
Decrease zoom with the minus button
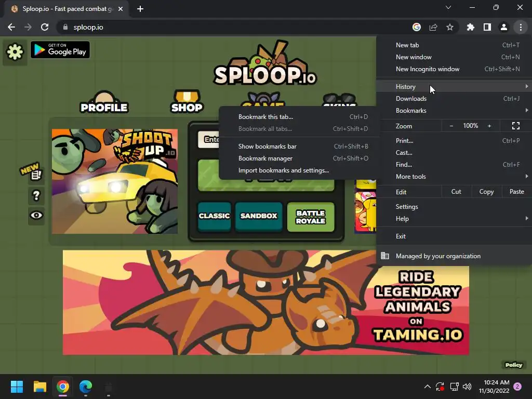coord(451,126)
